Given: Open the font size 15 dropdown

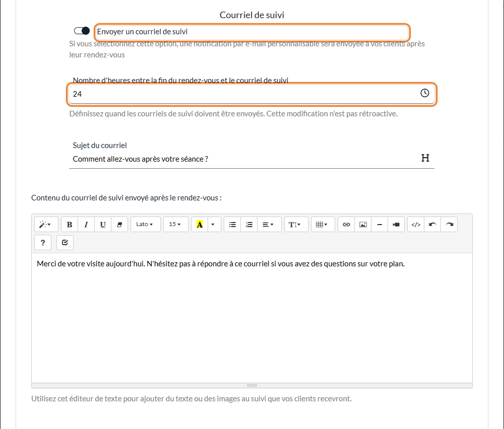Looking at the screenshot, I should 175,225.
